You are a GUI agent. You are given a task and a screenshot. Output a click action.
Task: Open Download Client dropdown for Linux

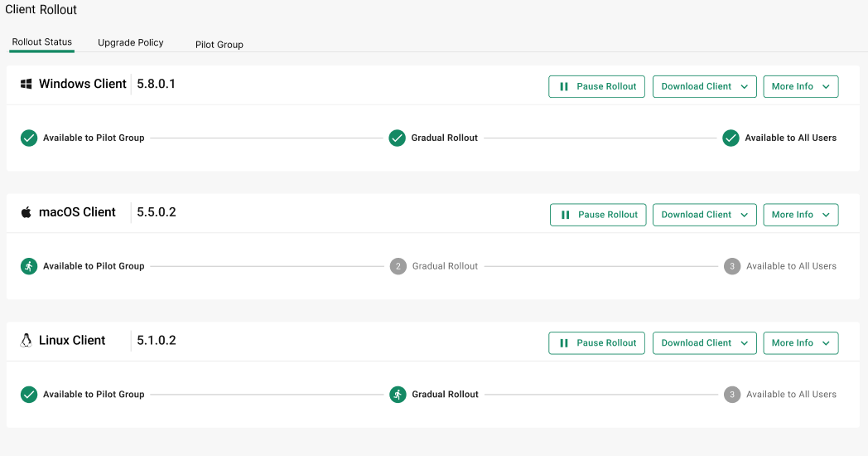click(704, 343)
